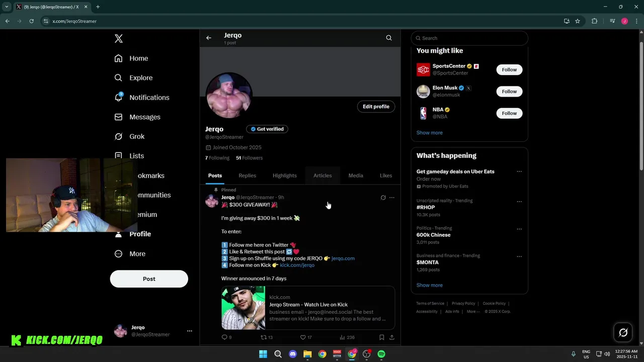Open options dots for 600k Chinese trend

[519, 229]
